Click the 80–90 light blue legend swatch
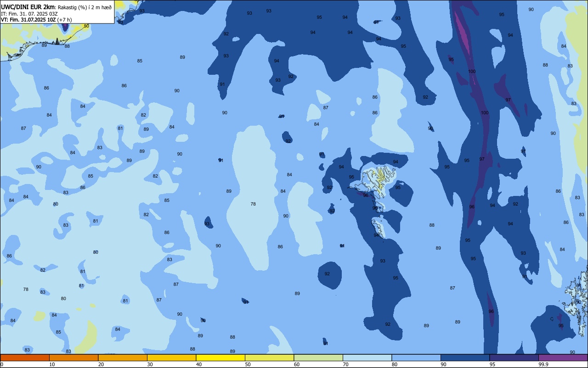 click(x=416, y=357)
